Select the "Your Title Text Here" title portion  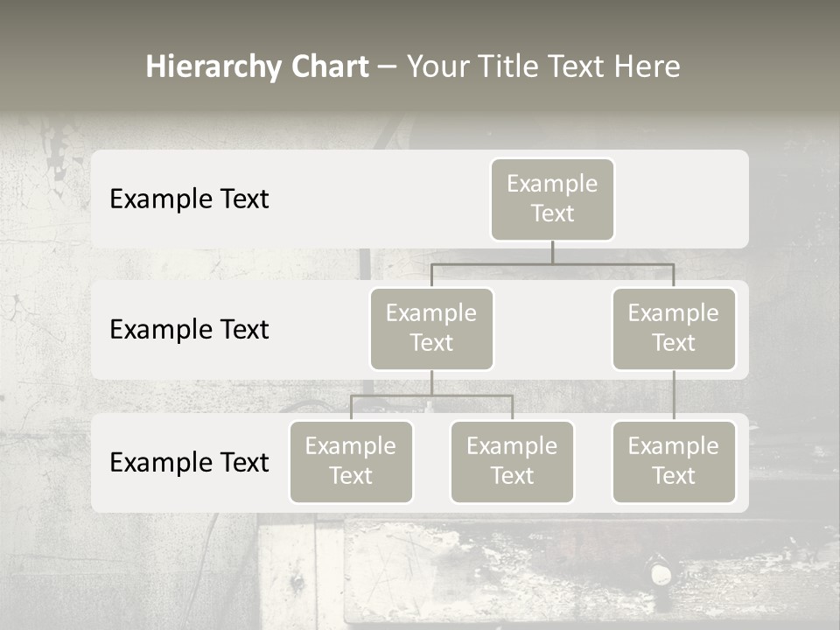(543, 66)
